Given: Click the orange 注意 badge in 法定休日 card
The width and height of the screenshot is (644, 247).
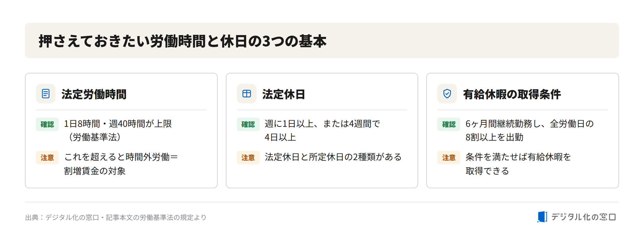Looking at the screenshot, I should [248, 158].
